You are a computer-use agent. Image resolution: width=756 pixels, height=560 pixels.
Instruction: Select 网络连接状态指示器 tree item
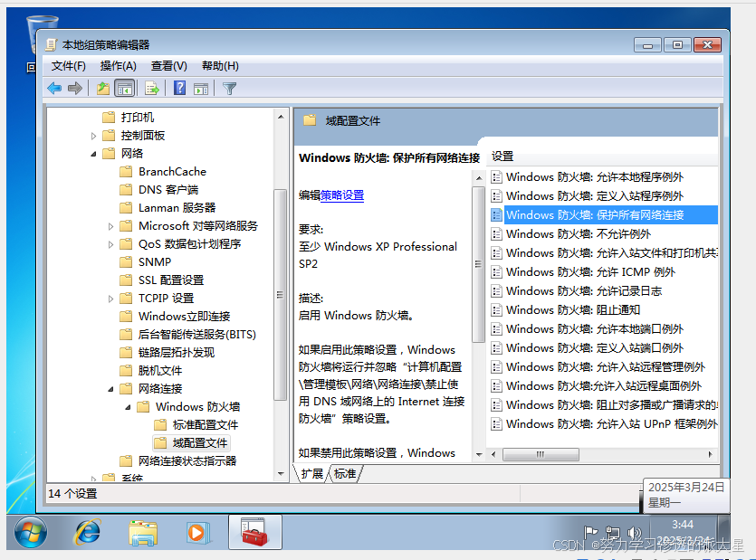click(x=187, y=460)
